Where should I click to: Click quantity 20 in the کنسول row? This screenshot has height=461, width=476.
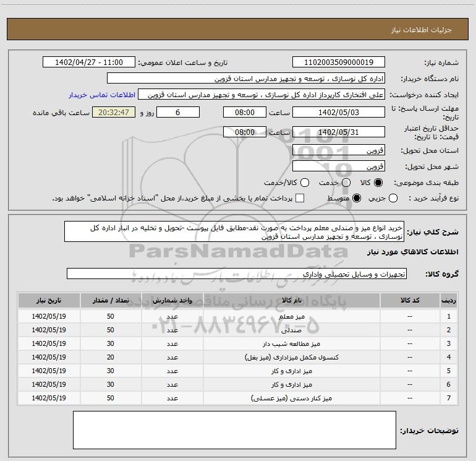pos(111,357)
